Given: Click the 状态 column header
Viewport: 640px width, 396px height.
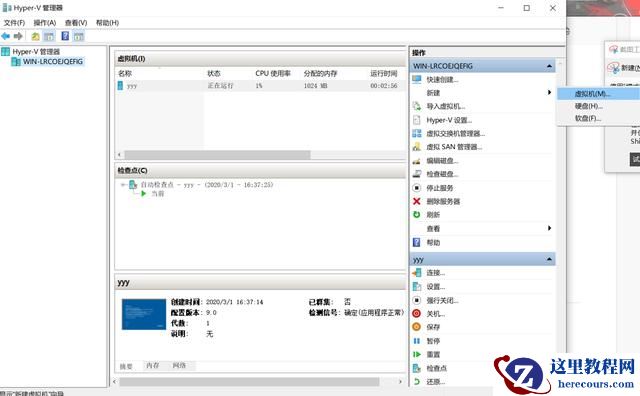Looking at the screenshot, I should tap(214, 73).
